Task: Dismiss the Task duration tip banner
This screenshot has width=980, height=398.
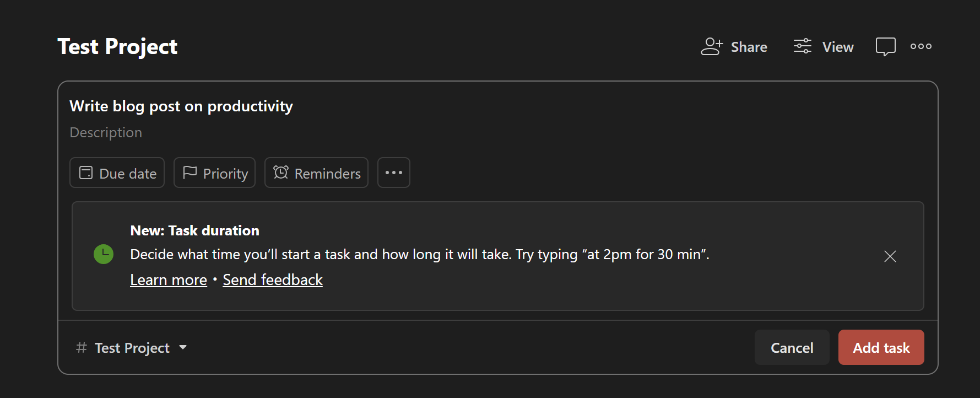Action: pos(890,256)
